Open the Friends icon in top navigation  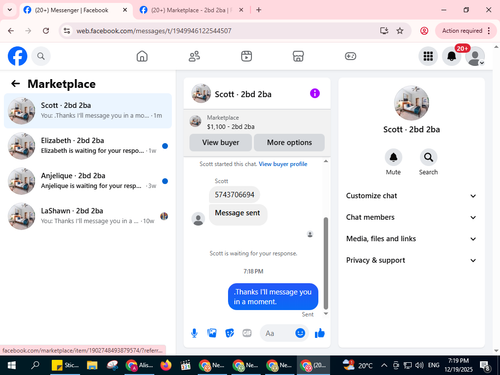click(194, 56)
